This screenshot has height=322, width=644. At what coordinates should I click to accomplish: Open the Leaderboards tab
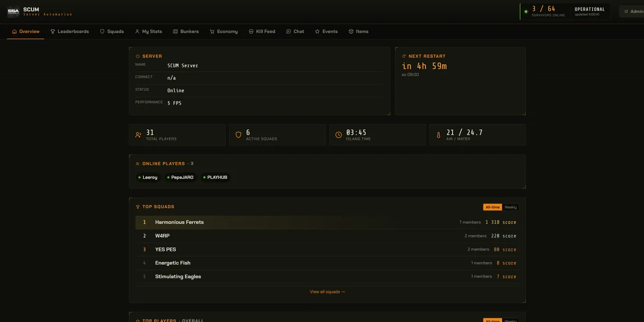pyautogui.click(x=69, y=32)
